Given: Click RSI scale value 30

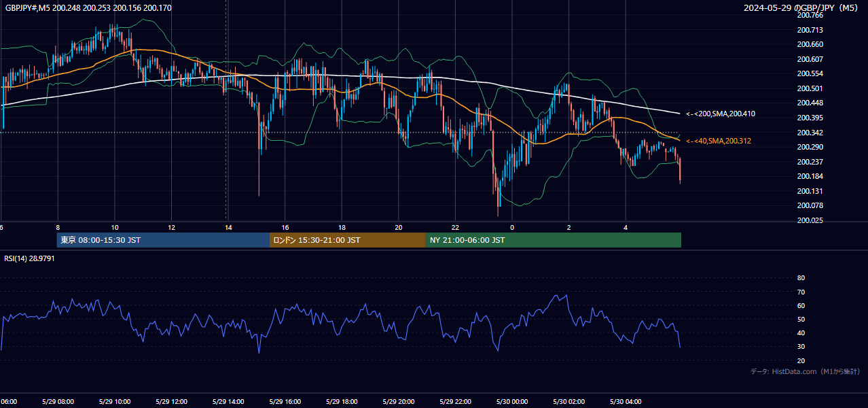Looking at the screenshot, I should pyautogui.click(x=801, y=347).
